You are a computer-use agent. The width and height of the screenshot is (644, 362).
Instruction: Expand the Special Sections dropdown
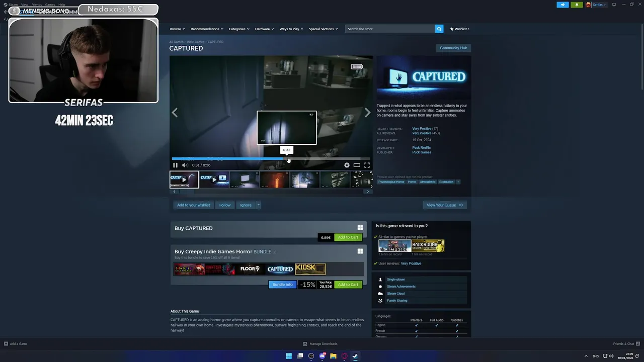(323, 29)
